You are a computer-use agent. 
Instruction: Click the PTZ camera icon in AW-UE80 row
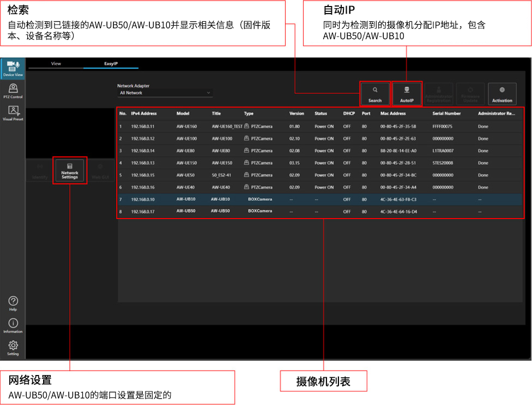click(247, 150)
